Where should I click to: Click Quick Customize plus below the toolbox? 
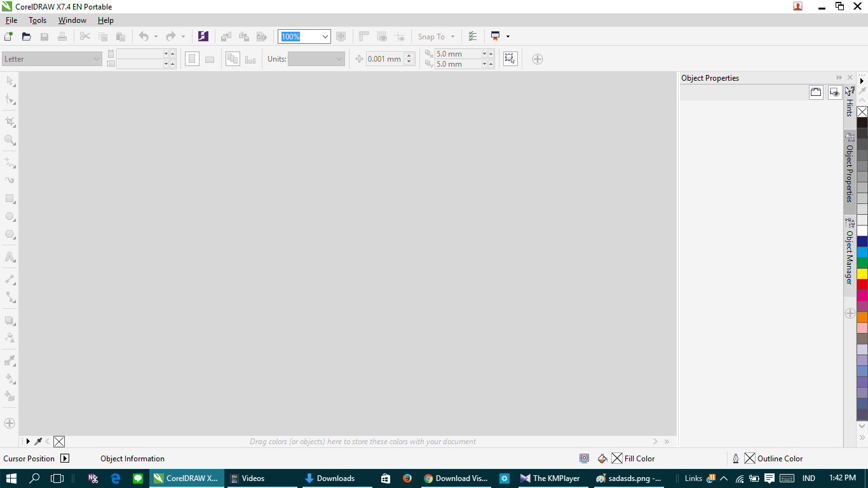coord(10,423)
